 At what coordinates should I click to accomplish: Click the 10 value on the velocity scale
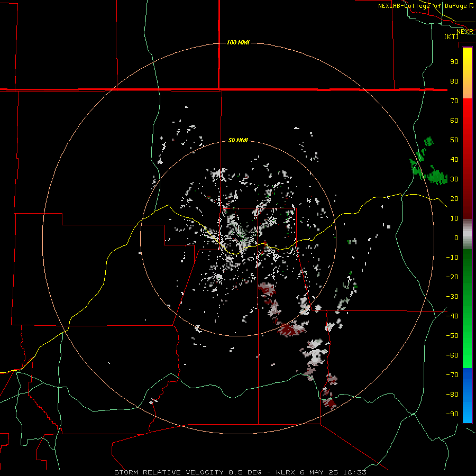tap(454, 218)
